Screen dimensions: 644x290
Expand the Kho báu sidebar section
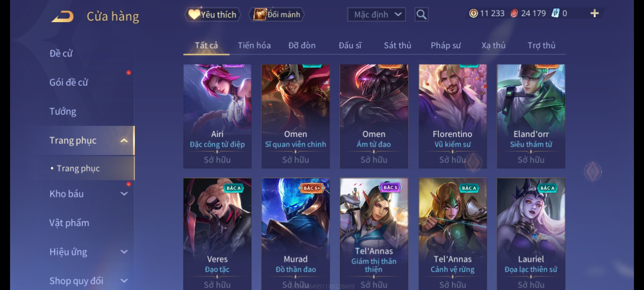point(124,194)
